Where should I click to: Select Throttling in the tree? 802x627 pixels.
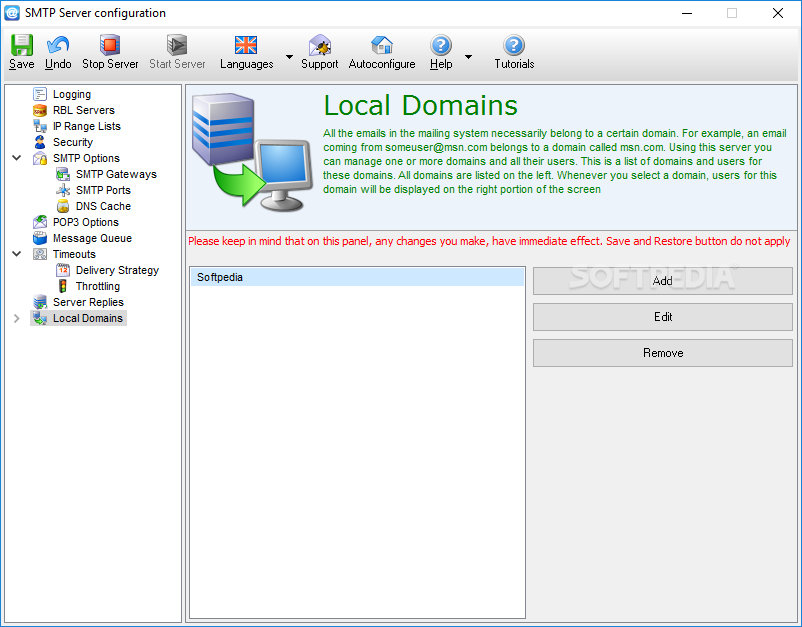(98, 286)
